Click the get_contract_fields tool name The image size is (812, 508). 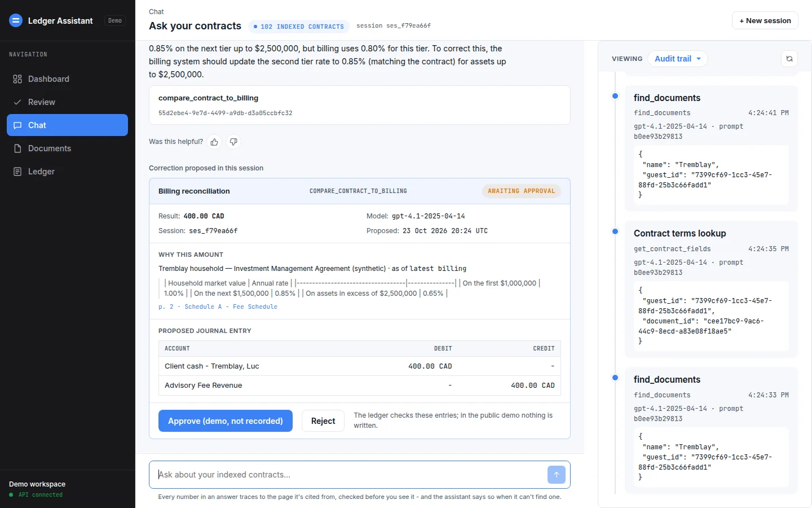[x=672, y=249]
